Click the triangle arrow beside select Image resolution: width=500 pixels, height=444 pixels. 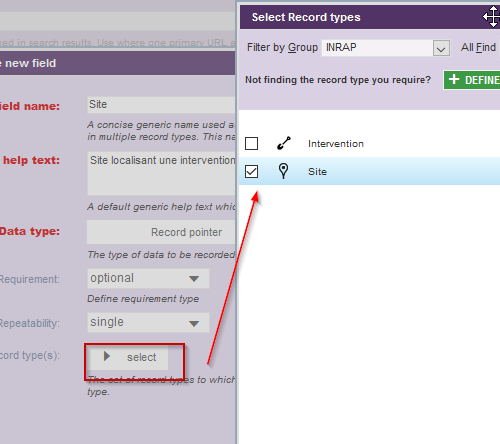[107, 356]
